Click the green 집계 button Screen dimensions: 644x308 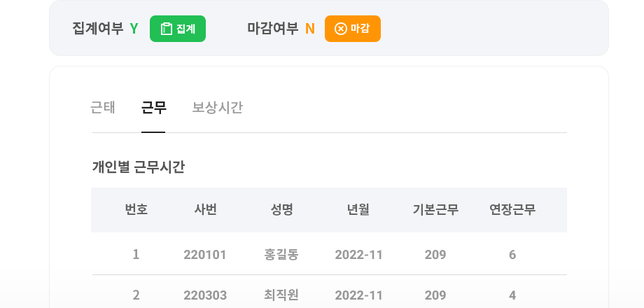pyautogui.click(x=177, y=29)
